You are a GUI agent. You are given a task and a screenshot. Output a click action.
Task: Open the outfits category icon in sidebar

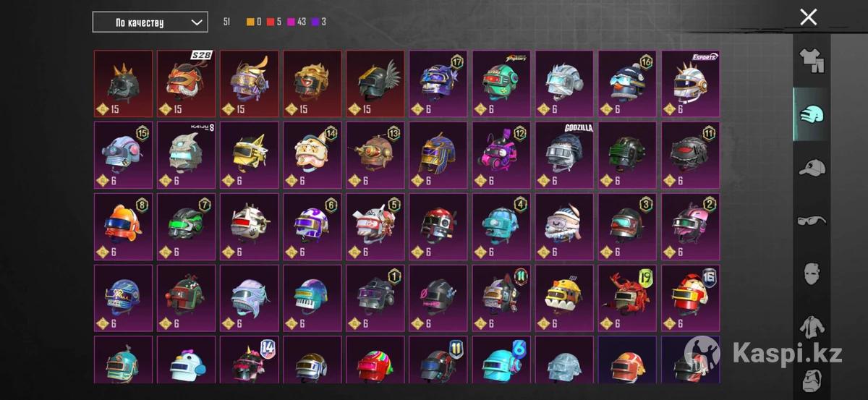click(812, 61)
